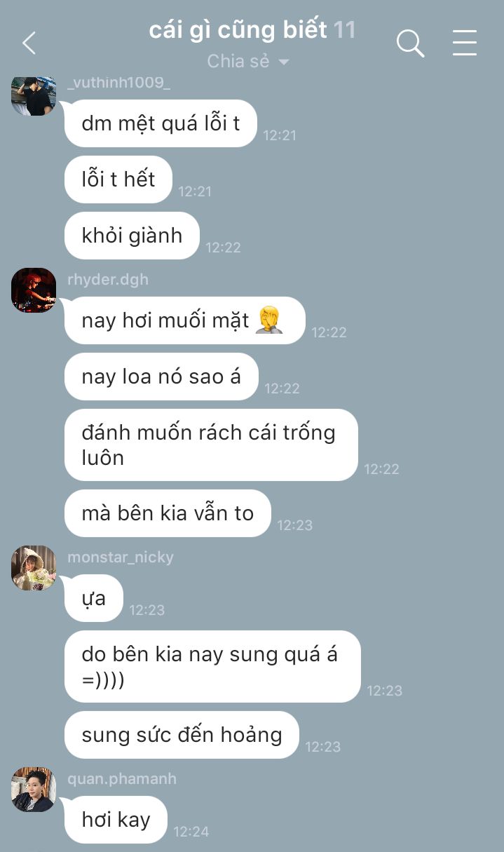Open quan.phamanh profile picture

point(33,790)
